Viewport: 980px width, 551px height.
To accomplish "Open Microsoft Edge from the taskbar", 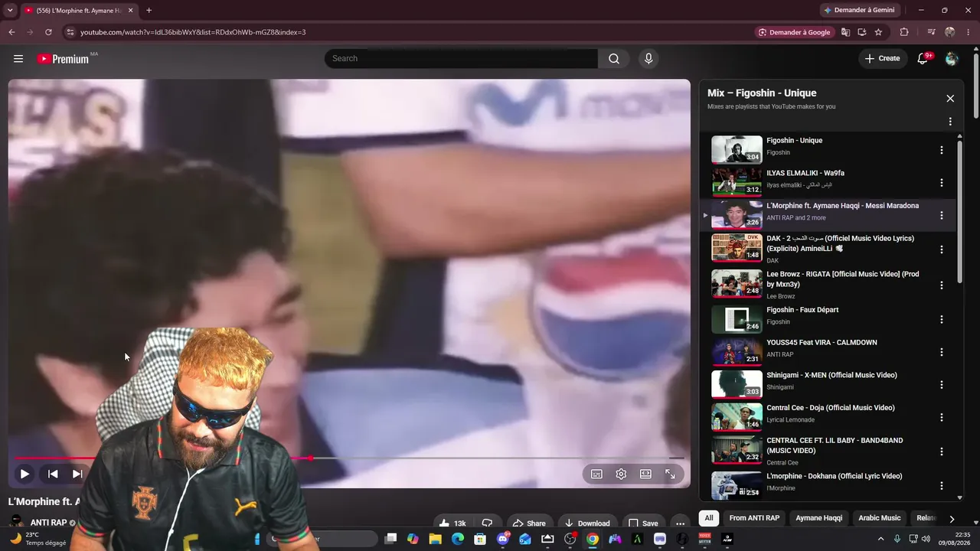I will click(x=458, y=539).
